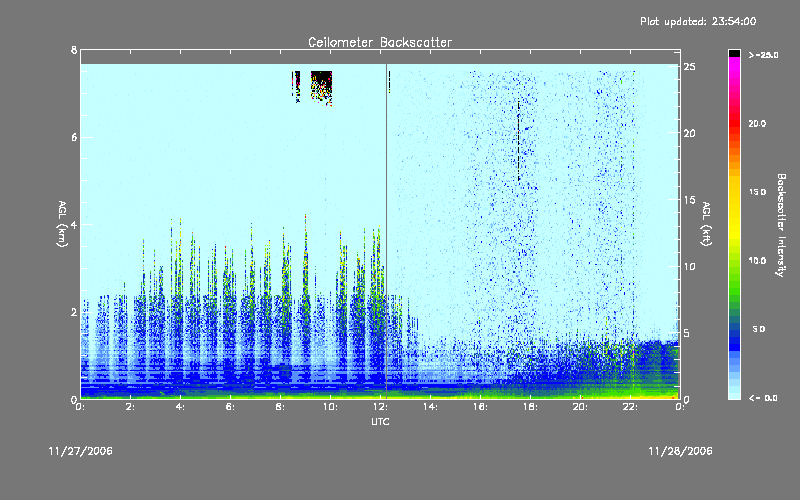Click the "<= 0.0" colorbar label
Screen dimensions: 800x500
tap(763, 398)
